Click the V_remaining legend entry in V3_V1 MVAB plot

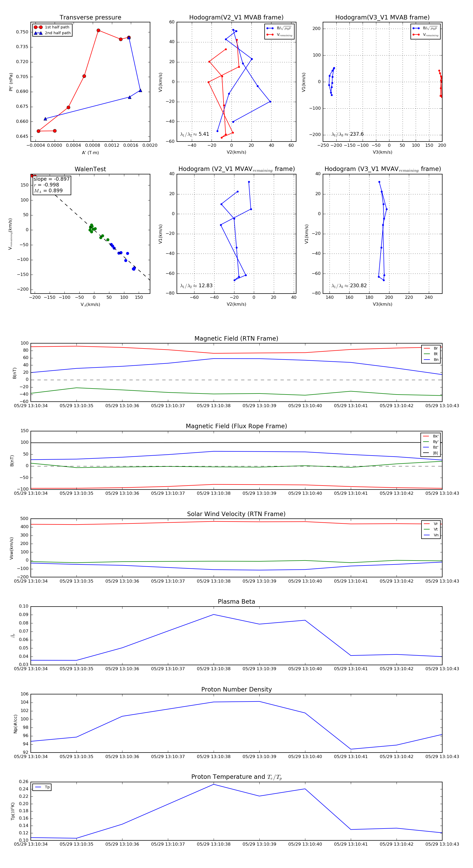(425, 35)
